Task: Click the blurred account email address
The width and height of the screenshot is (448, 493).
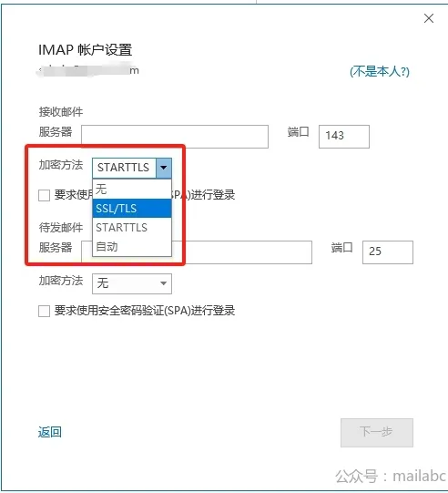Action: [x=88, y=70]
